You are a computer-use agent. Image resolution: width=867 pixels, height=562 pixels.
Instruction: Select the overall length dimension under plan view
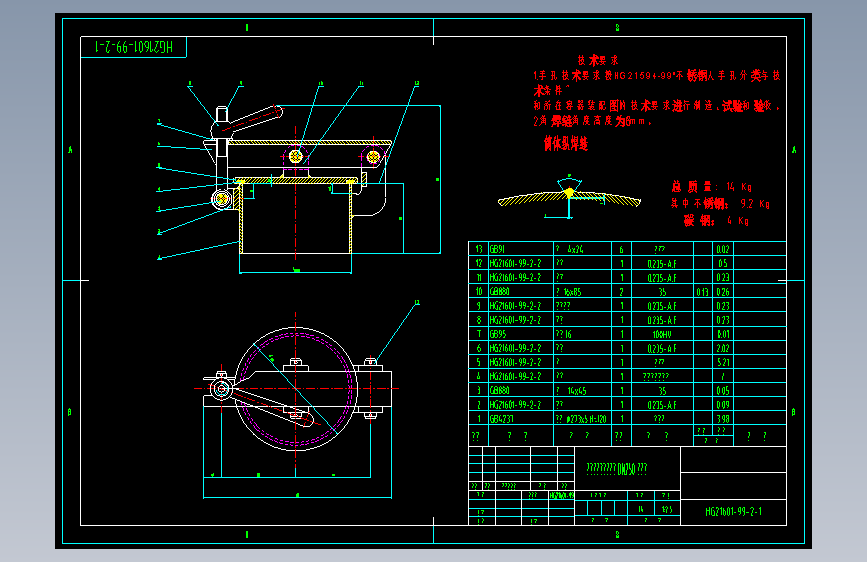tap(297, 495)
